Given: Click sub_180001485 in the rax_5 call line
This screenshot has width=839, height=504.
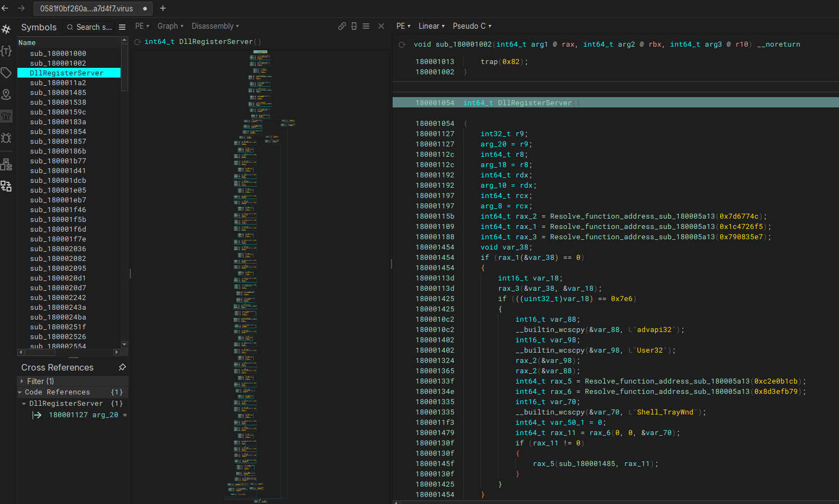Looking at the screenshot, I should click(587, 464).
